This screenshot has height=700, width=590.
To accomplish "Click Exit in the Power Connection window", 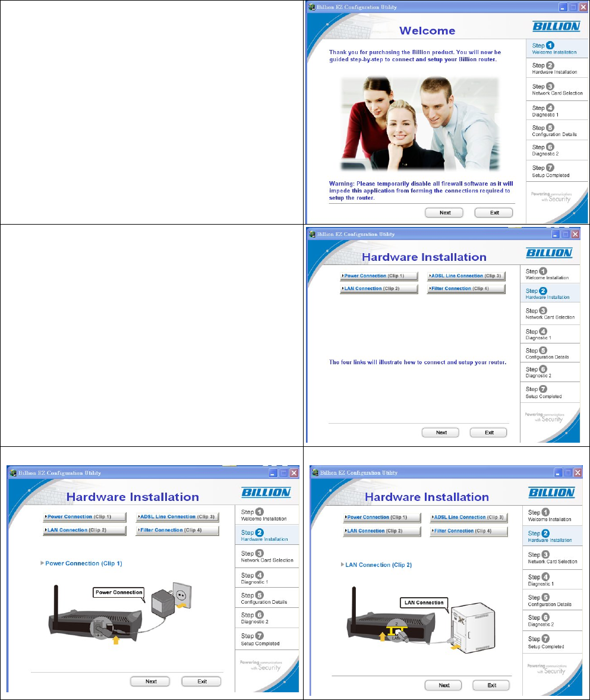I will (x=201, y=681).
